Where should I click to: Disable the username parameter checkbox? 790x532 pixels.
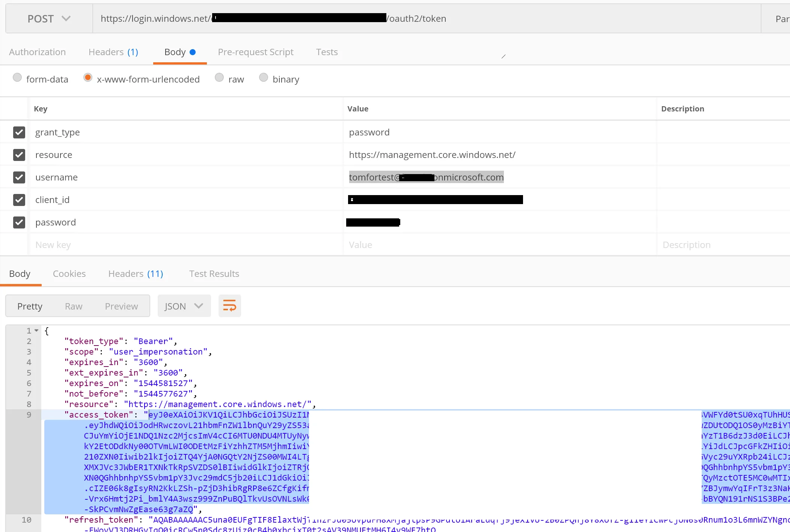click(19, 177)
